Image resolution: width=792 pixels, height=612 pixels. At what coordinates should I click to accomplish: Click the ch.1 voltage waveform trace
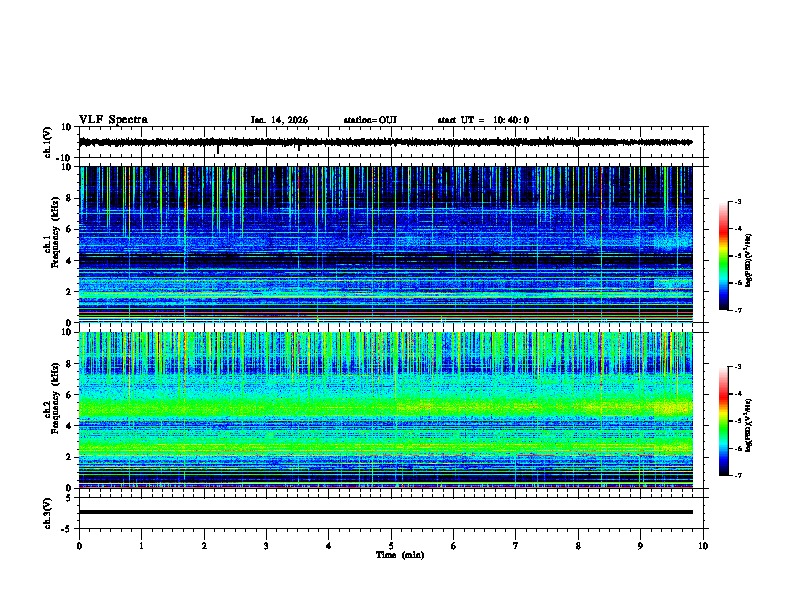pos(385,142)
